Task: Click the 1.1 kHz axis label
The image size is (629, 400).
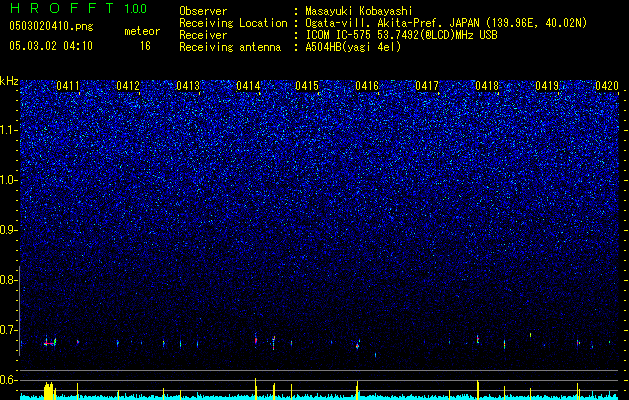Action: [8, 130]
